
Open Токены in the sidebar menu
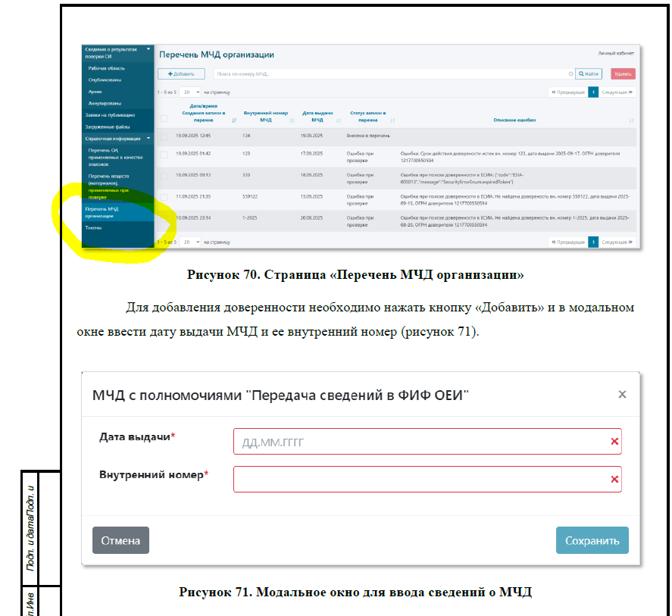click(x=93, y=227)
